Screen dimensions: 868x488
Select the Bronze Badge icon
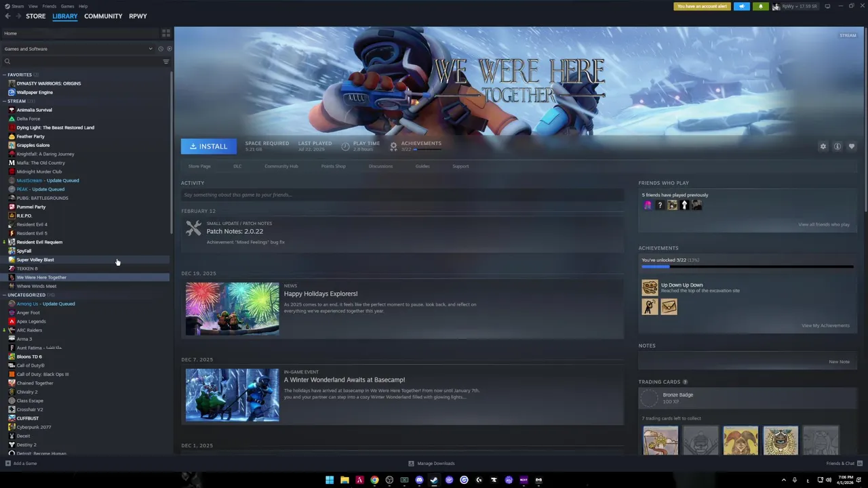[650, 398]
